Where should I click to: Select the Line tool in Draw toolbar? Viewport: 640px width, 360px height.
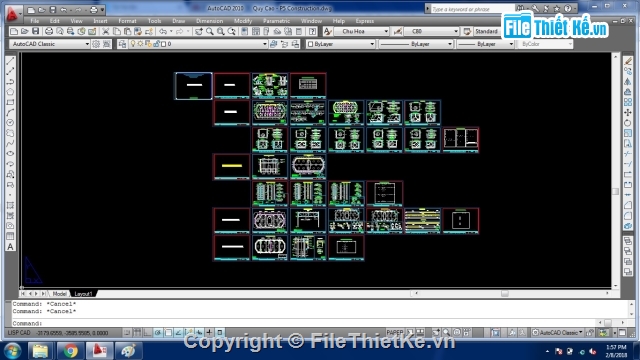tap(10, 61)
